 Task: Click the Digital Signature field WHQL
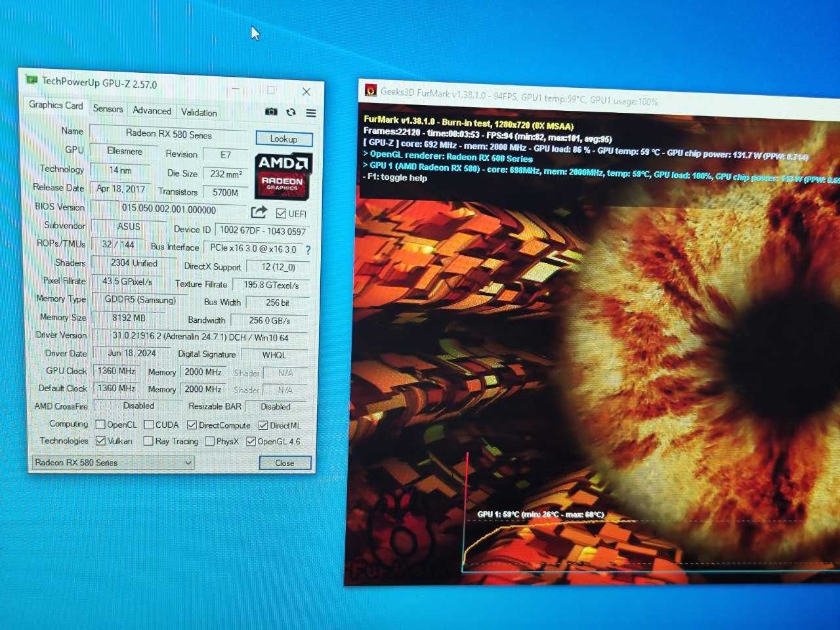[274, 355]
